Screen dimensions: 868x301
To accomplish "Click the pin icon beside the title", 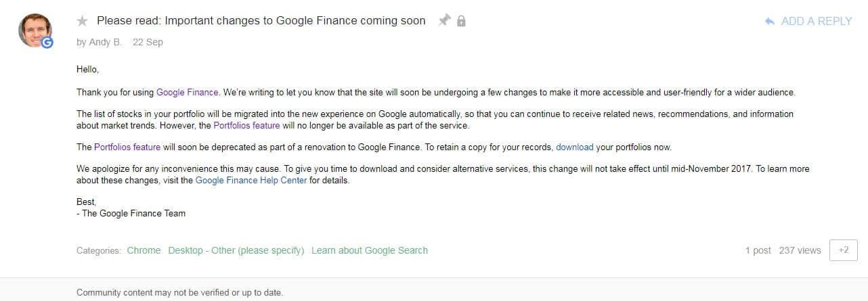I will click(x=444, y=20).
